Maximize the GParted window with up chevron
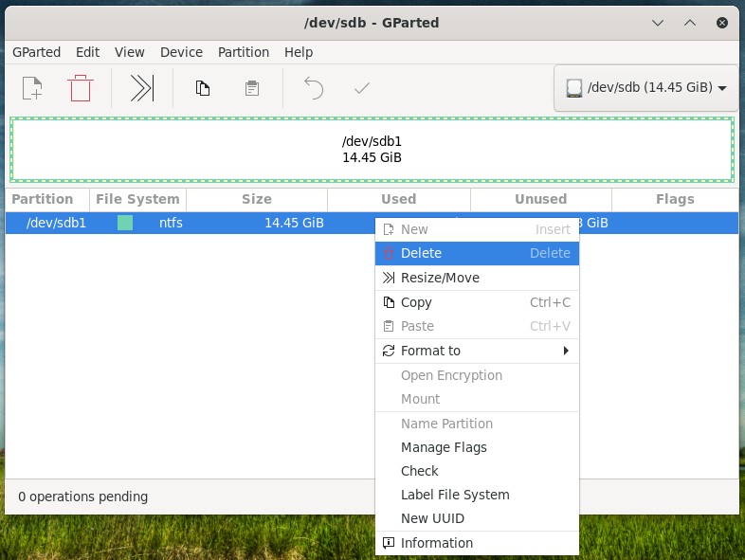 [x=690, y=23]
